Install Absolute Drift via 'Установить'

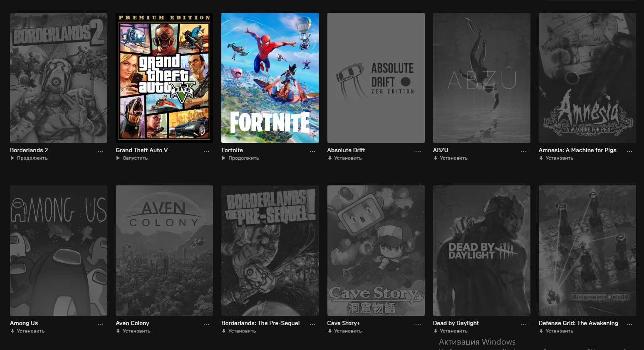pos(345,158)
